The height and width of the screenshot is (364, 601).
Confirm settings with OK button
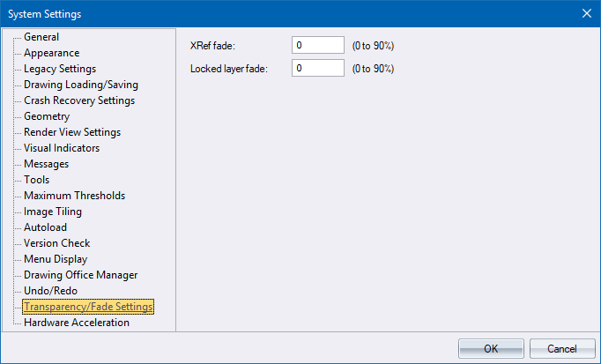(x=491, y=349)
